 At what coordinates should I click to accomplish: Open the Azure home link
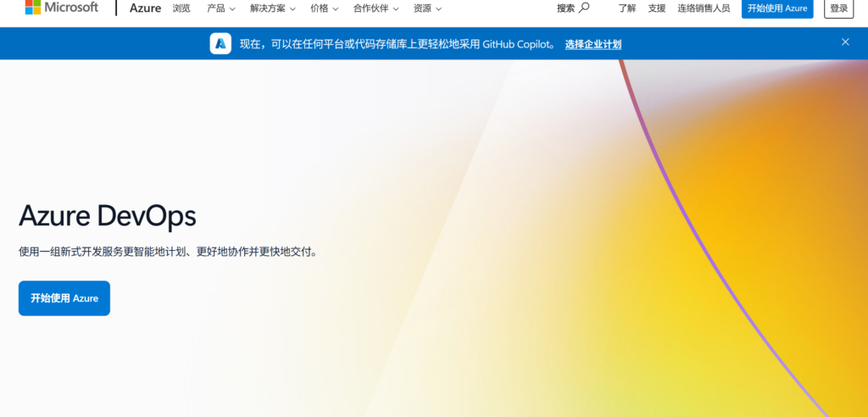click(x=145, y=8)
